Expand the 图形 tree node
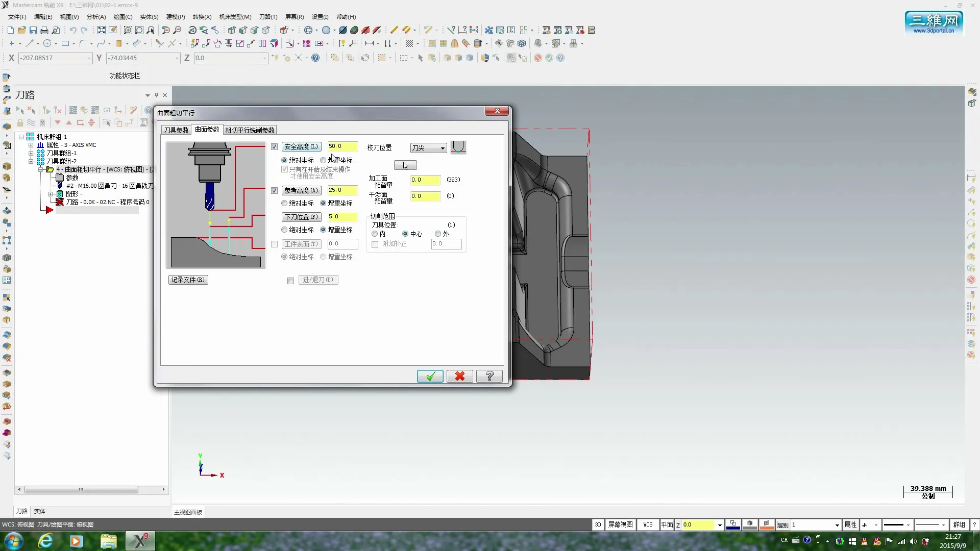The image size is (980, 551). click(51, 194)
